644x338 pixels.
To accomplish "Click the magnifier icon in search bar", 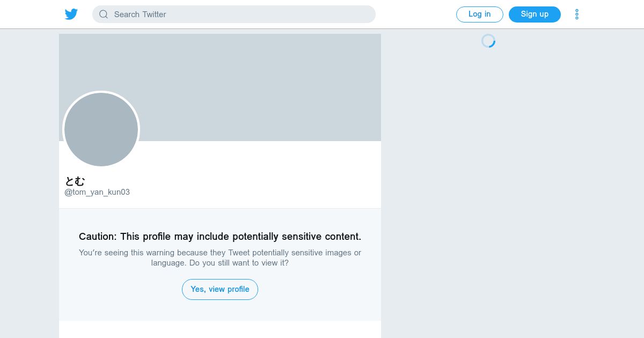I will click(104, 14).
